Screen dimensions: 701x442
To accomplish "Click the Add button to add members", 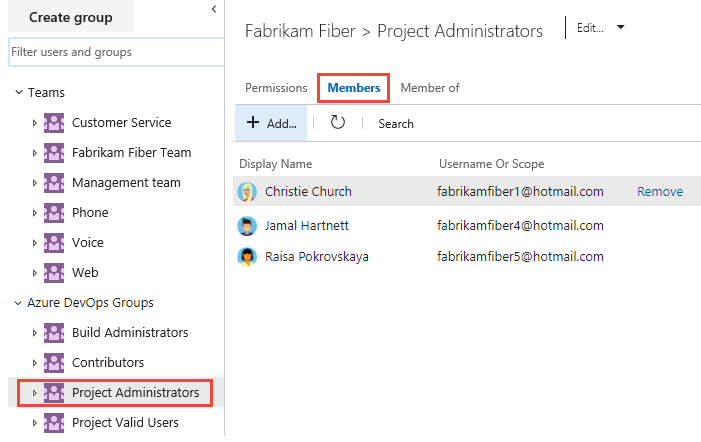I will [x=272, y=123].
